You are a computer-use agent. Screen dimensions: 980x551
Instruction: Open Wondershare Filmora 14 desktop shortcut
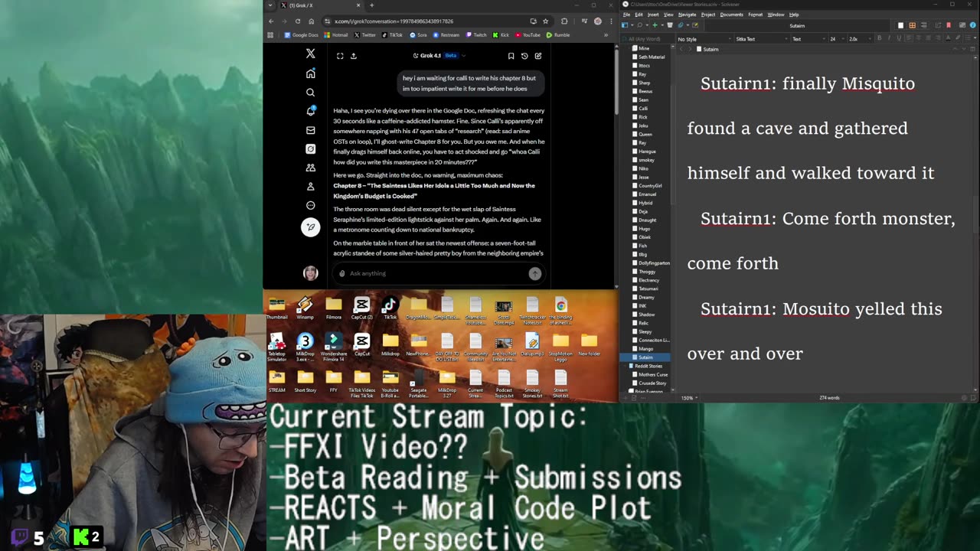pyautogui.click(x=333, y=347)
